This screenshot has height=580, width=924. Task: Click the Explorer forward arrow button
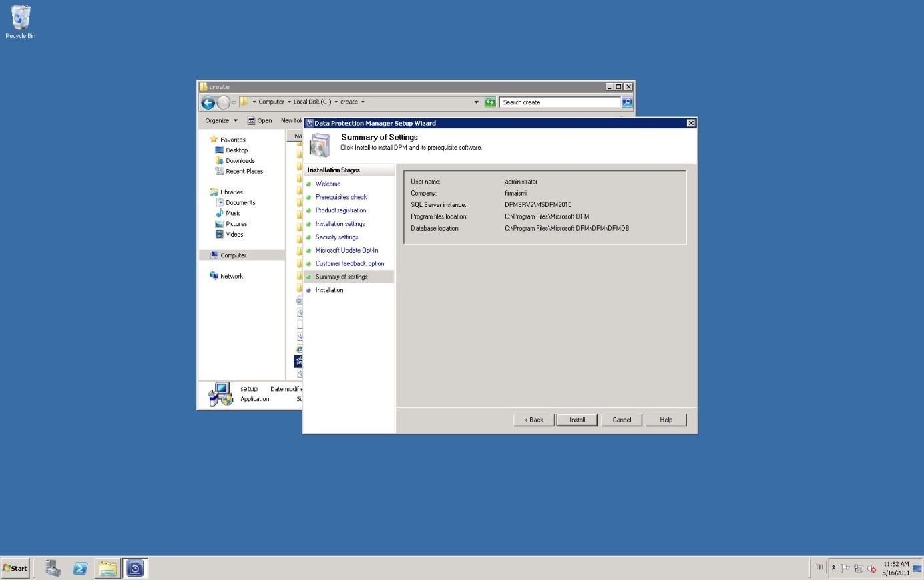point(224,102)
